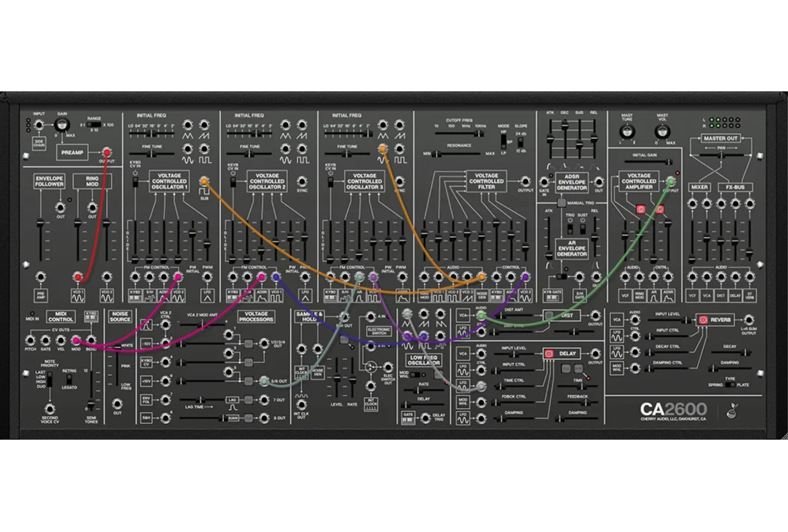This screenshot has width=788, height=532.
Task: Click the CUTOFF FREQ slider handle
Action: 478,133
